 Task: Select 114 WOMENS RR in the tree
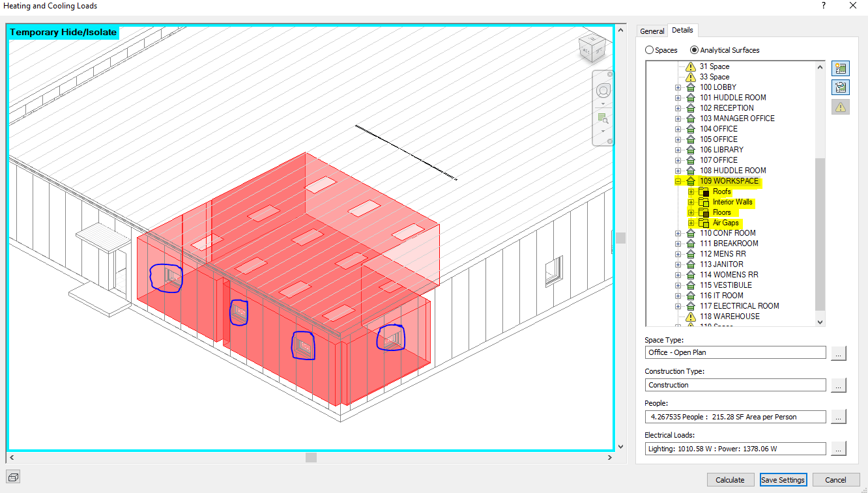click(x=729, y=275)
